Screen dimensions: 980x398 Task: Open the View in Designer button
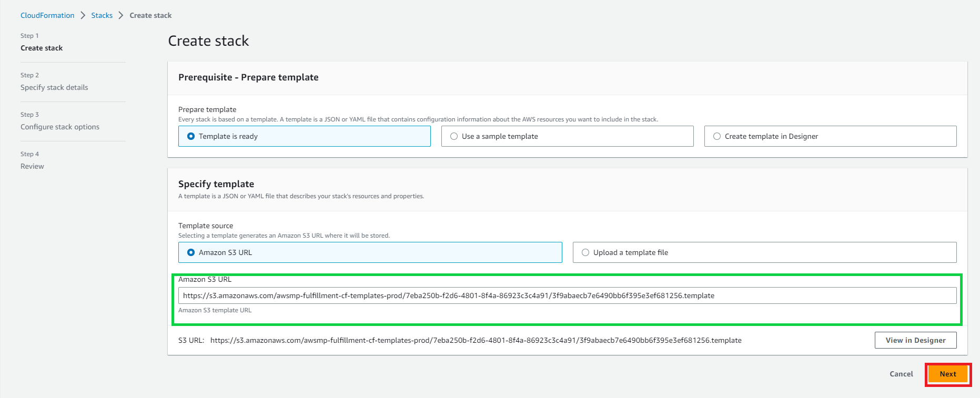(915, 340)
